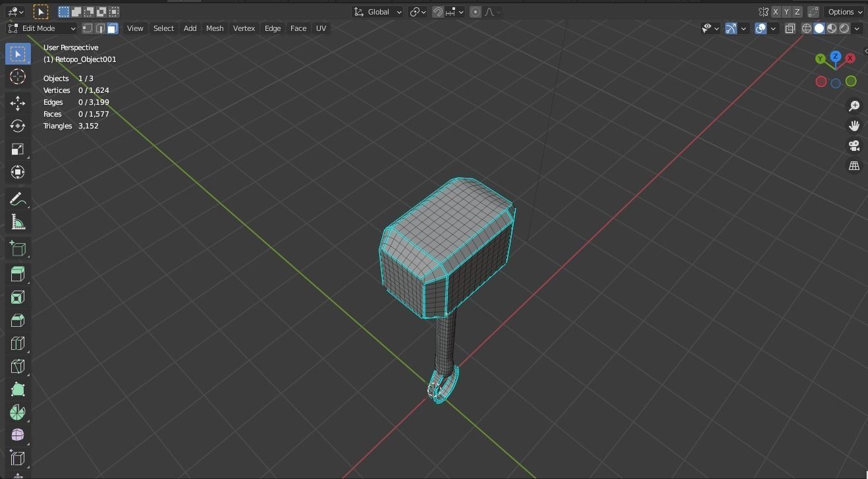The image size is (868, 479).
Task: Enable edge select mode
Action: (x=100, y=28)
